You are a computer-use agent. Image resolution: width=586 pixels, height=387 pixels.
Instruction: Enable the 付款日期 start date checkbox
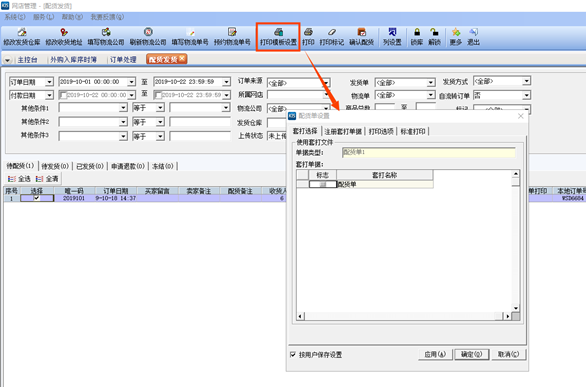point(64,95)
